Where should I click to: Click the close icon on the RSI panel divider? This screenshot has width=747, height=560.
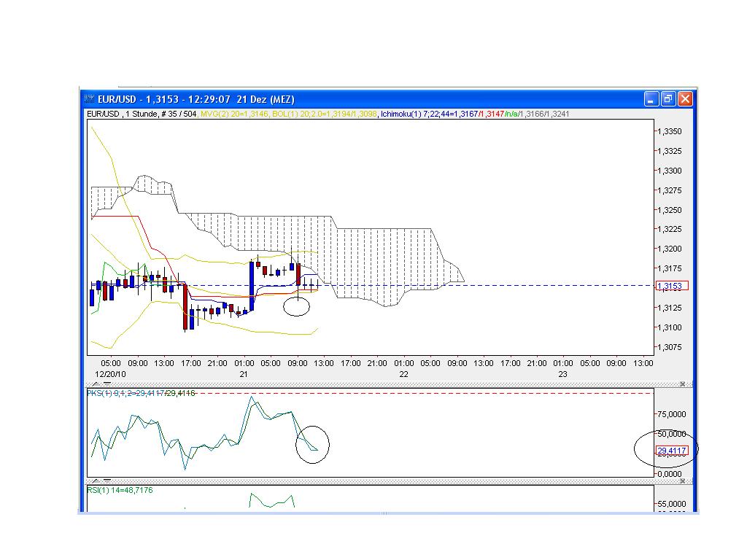click(683, 482)
